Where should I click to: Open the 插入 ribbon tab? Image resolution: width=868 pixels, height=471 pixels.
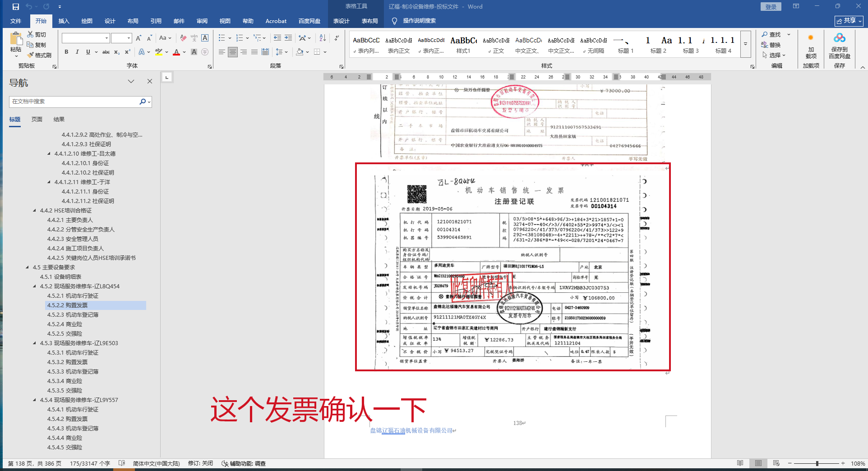[64, 21]
